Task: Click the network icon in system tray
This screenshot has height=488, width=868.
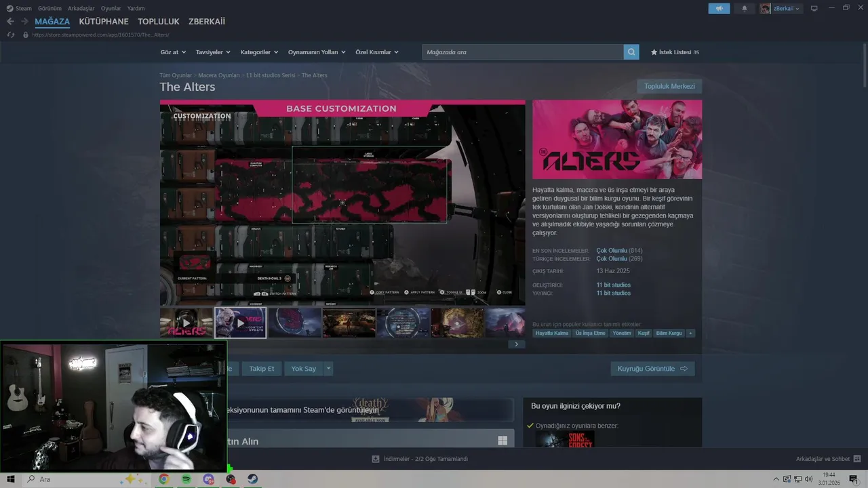Action: tap(797, 479)
